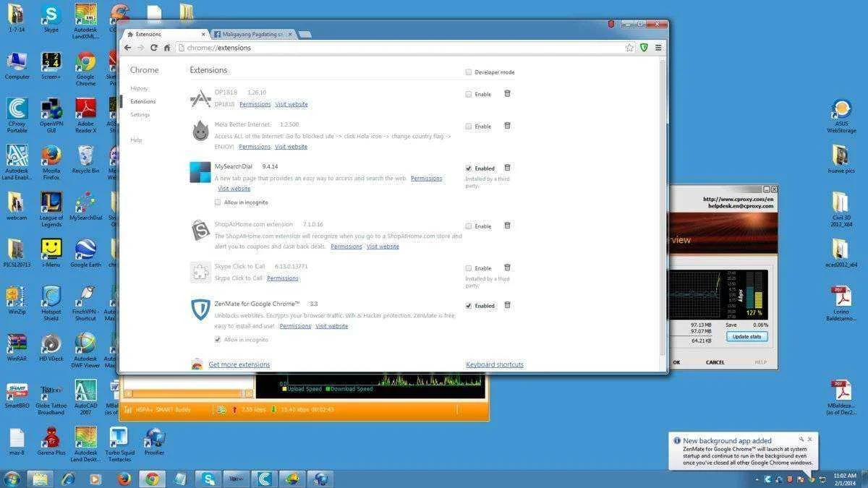Delete ZenMate extension with trash icon
Image resolution: width=868 pixels, height=488 pixels.
[507, 304]
